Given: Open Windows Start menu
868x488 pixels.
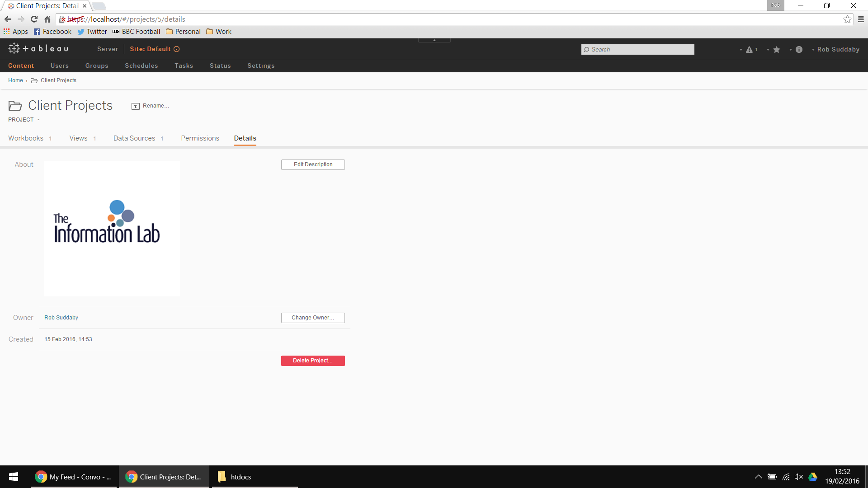Looking at the screenshot, I should point(14,477).
